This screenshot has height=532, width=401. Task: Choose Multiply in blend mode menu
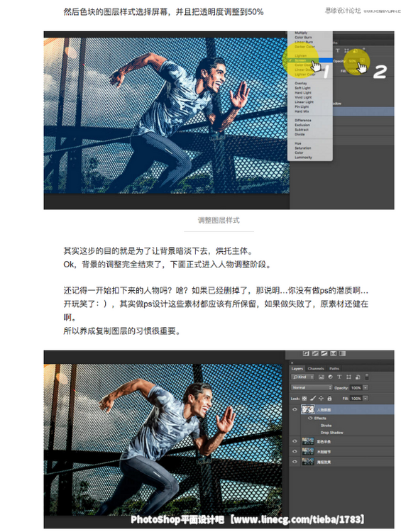(310, 33)
